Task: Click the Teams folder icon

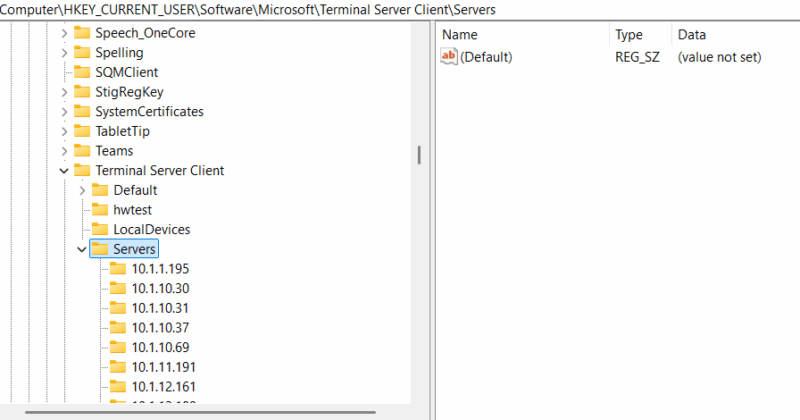Action: 82,151
